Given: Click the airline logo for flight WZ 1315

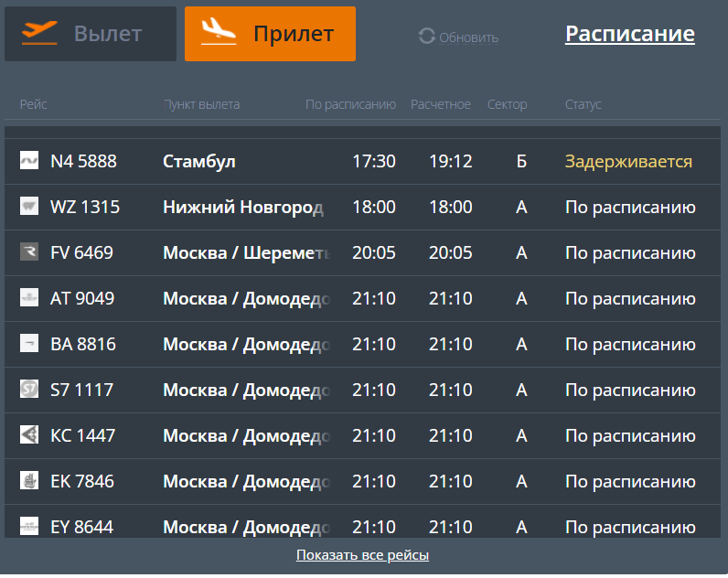Looking at the screenshot, I should [28, 206].
